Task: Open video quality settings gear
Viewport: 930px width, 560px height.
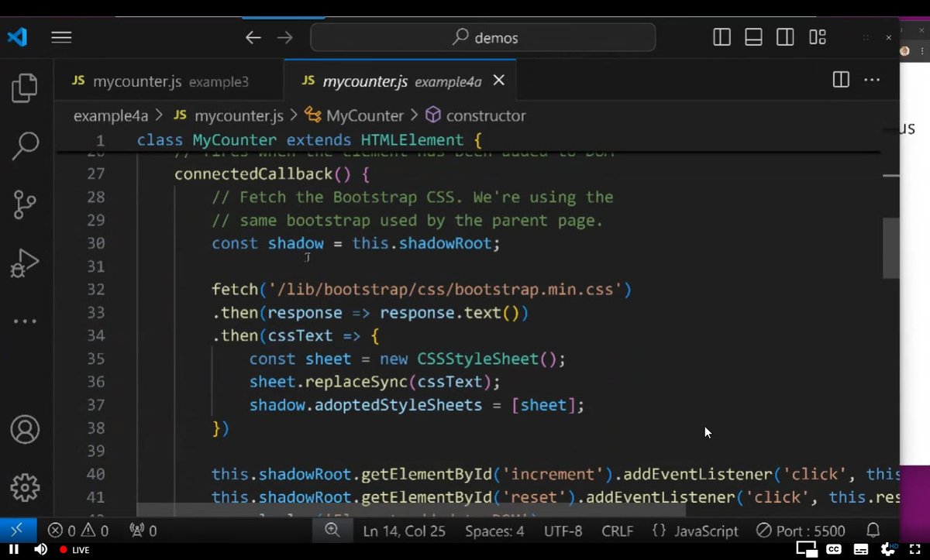Action: coord(888,548)
